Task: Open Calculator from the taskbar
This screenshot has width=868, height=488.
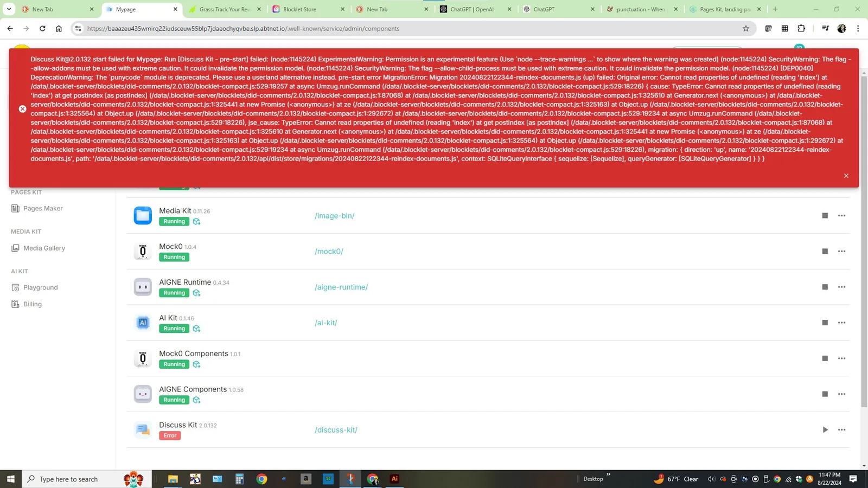Action: [x=239, y=479]
